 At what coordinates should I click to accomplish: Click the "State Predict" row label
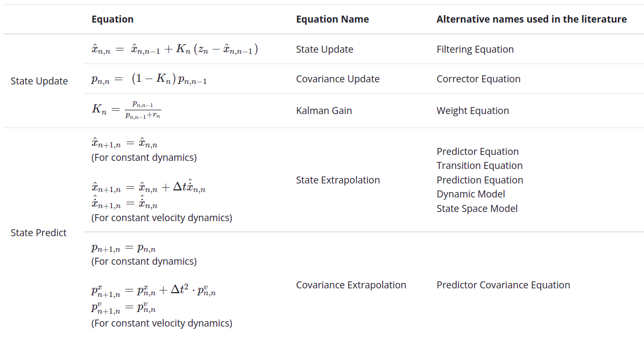[x=39, y=233]
